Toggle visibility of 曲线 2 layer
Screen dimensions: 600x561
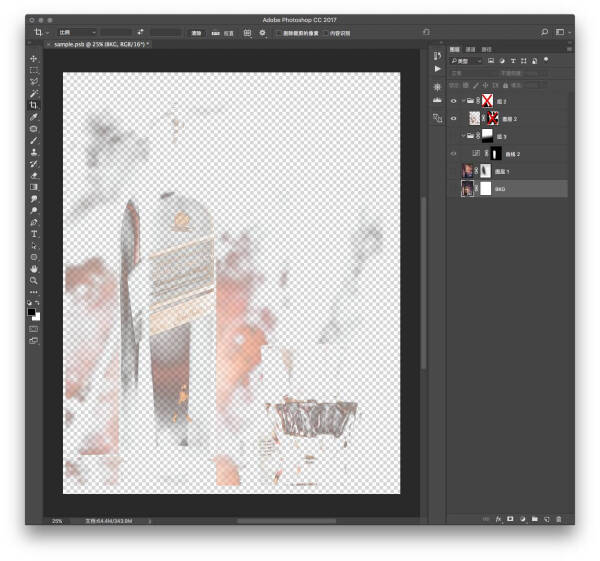(x=453, y=154)
